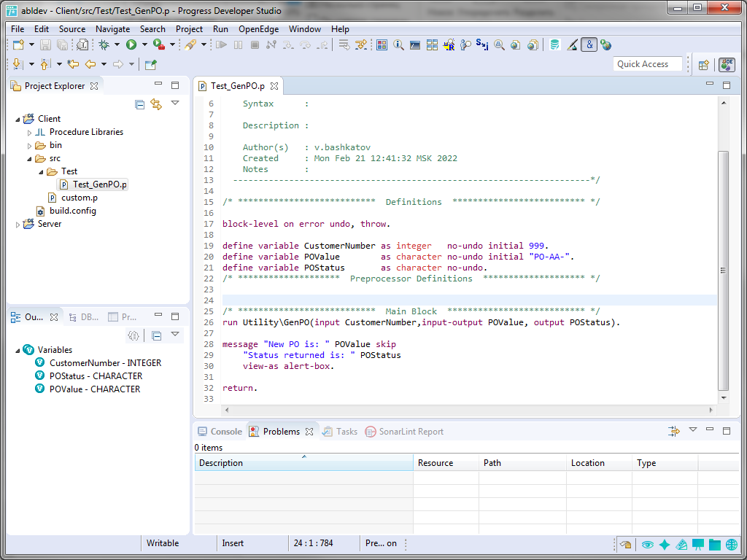Screen dimensions: 747x560
Task: Click the green bug Debug icon
Action: click(x=104, y=45)
